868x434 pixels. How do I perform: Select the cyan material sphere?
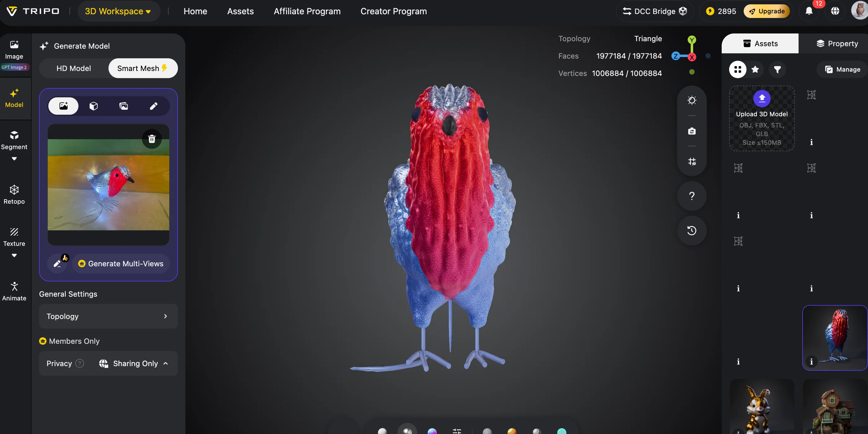coord(561,431)
